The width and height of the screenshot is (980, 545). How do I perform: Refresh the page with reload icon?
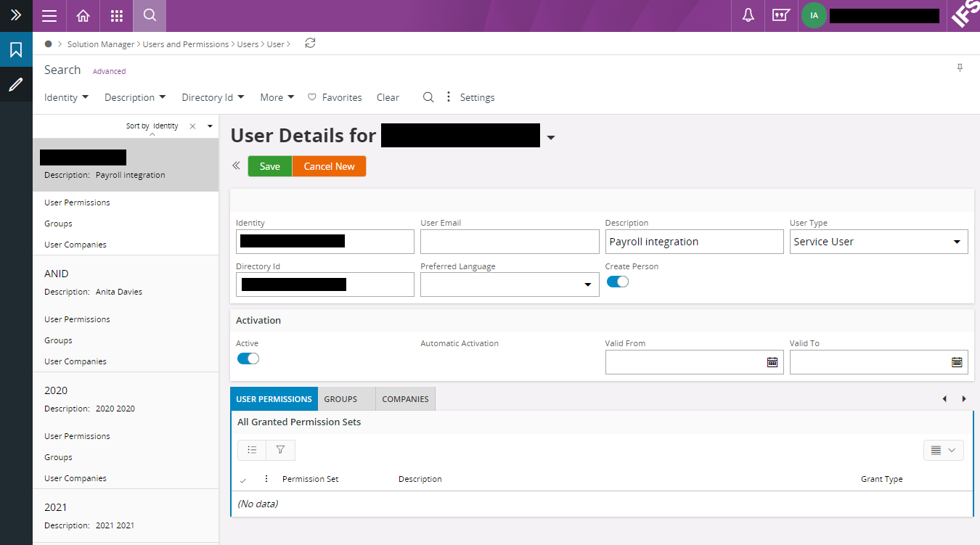tap(310, 44)
